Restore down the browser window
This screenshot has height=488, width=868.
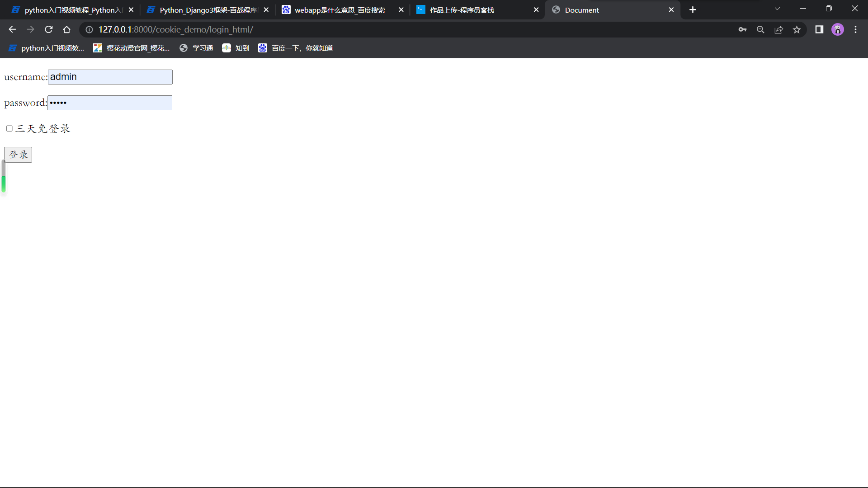point(829,9)
